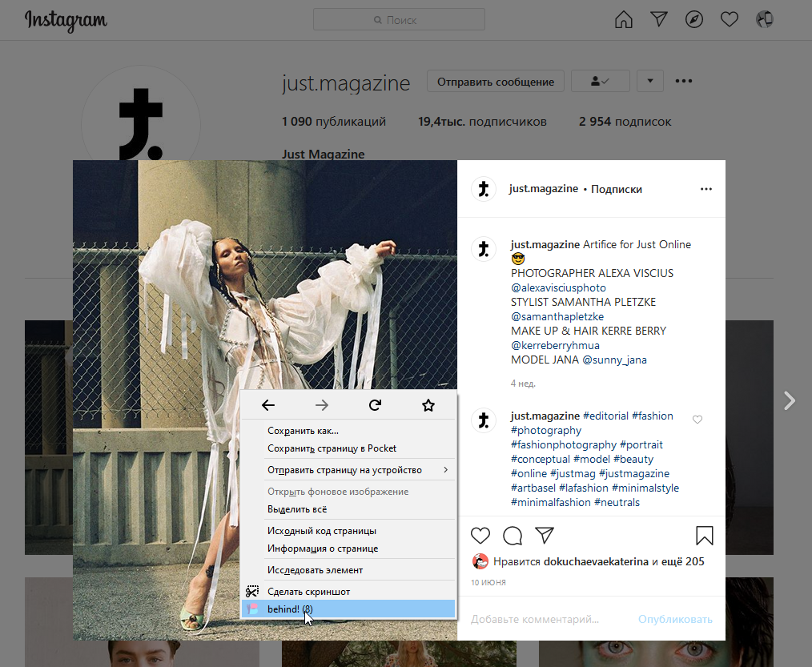This screenshot has height=667, width=812.
Task: Expand 'Отправить страницу на устройство' submenu
Action: pyautogui.click(x=348, y=470)
